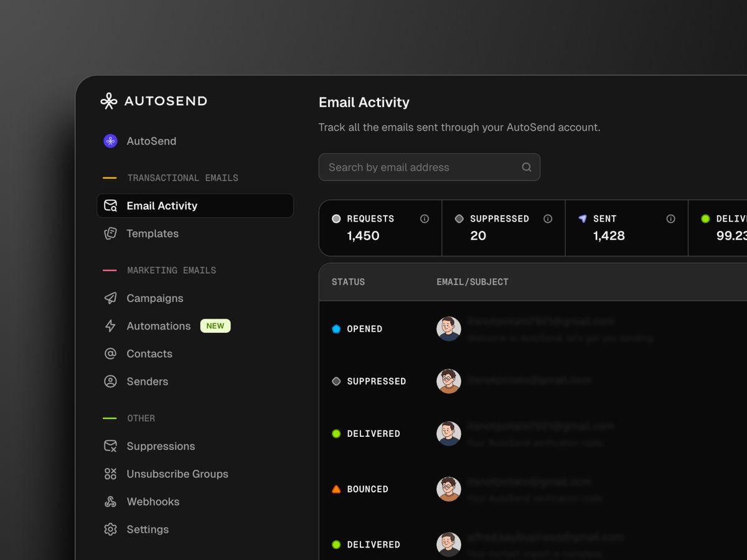The image size is (747, 560).
Task: Click the search magnifier icon
Action: tap(527, 167)
